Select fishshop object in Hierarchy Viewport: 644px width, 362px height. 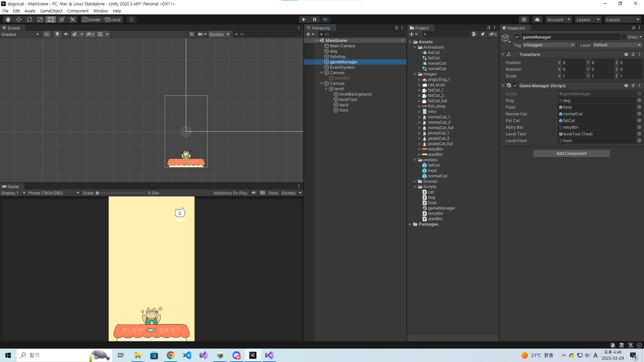click(x=338, y=57)
